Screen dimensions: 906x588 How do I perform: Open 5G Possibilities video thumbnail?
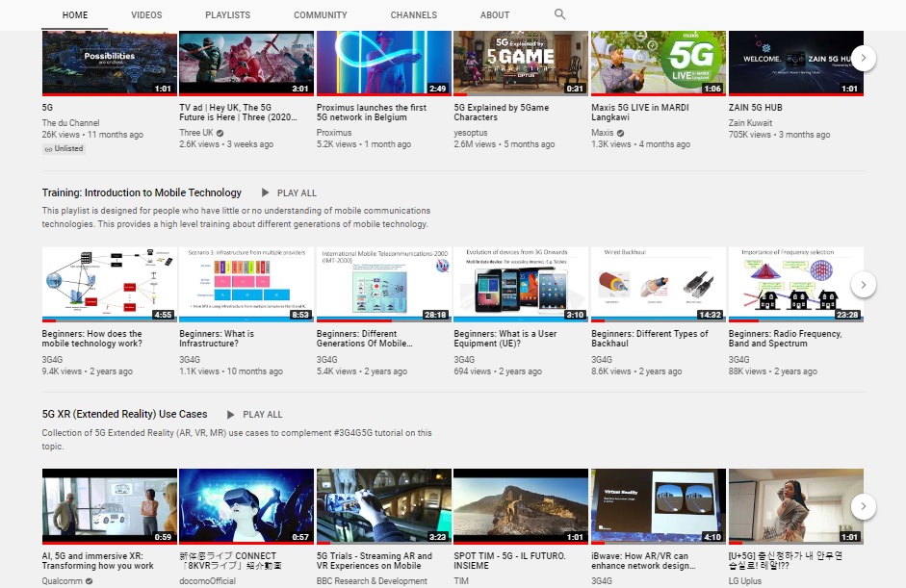[109, 63]
